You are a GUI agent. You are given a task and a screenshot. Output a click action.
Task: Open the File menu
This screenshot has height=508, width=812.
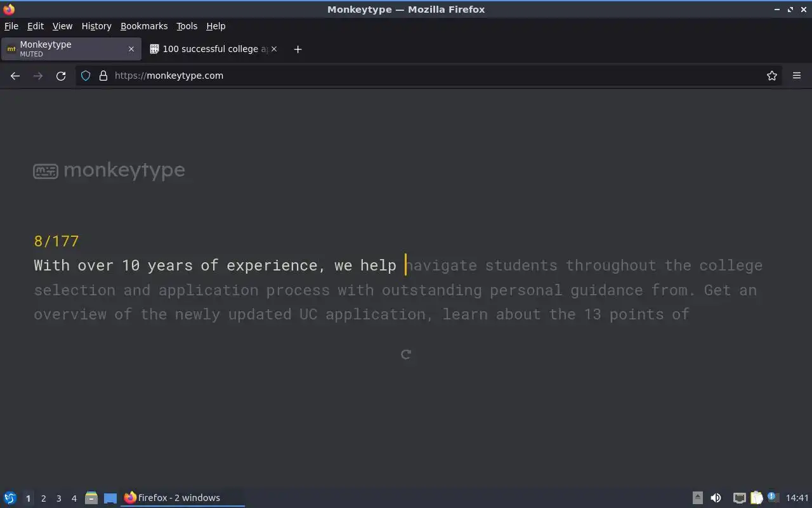click(11, 26)
